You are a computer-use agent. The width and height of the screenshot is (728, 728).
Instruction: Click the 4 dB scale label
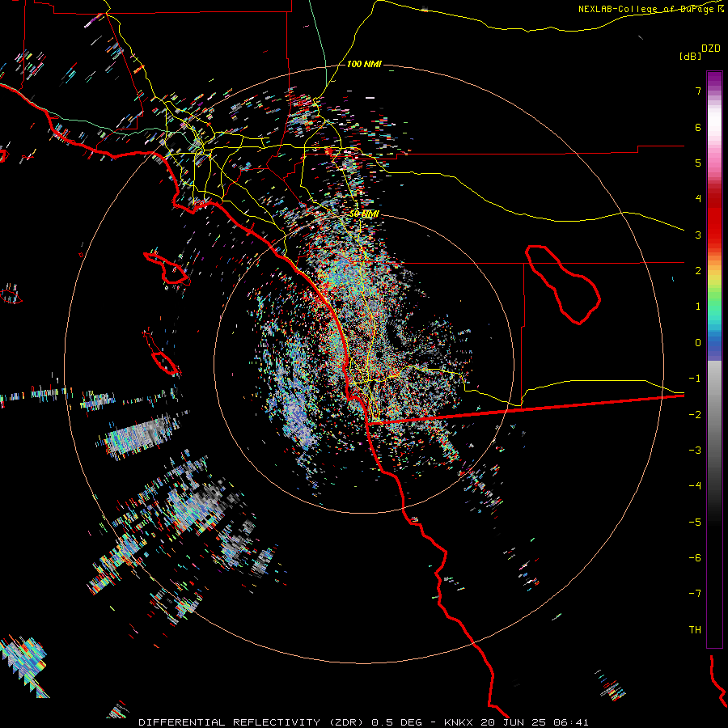coord(698,199)
